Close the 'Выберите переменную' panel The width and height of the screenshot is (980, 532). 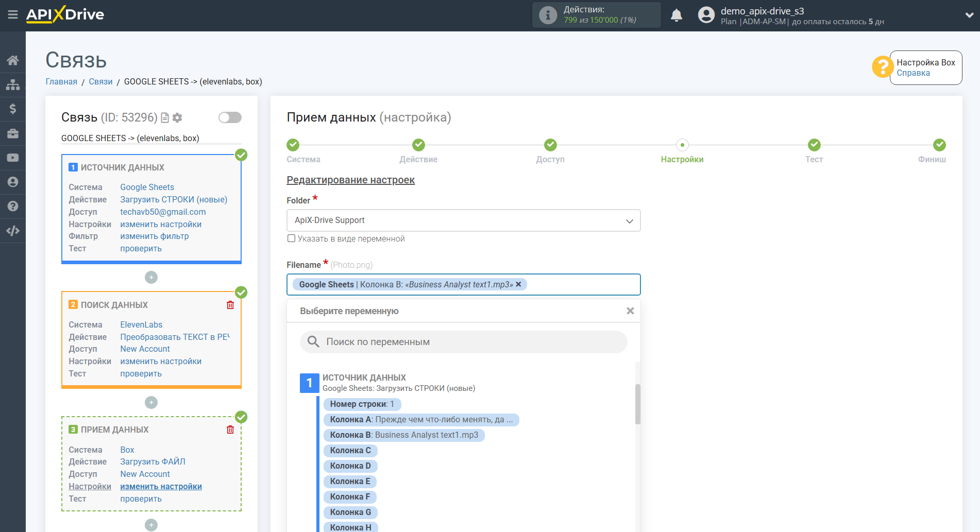[630, 311]
